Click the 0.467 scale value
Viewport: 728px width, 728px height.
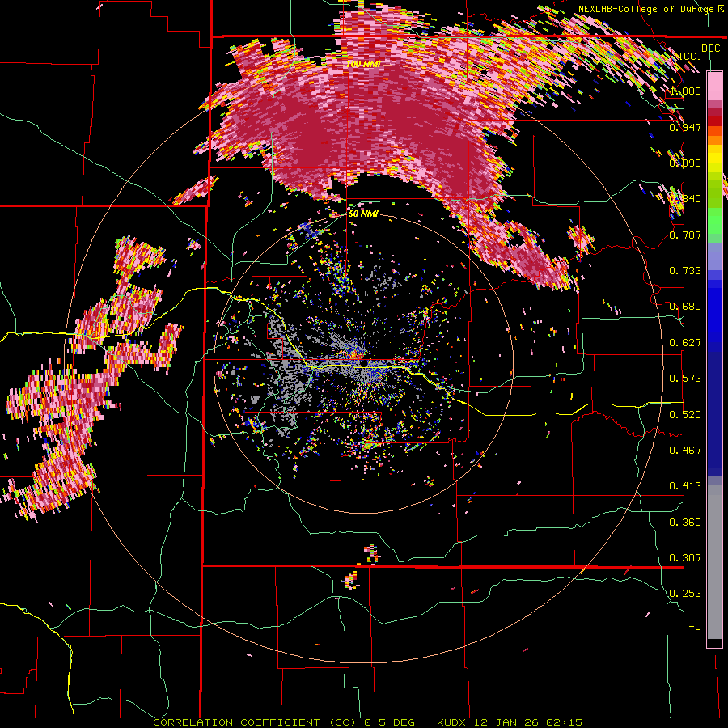point(685,451)
